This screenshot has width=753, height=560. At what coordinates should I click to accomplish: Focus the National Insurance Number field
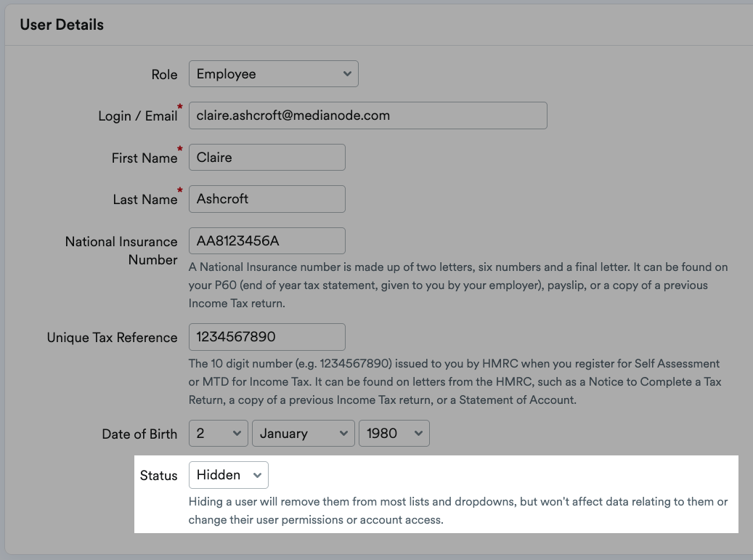click(267, 240)
